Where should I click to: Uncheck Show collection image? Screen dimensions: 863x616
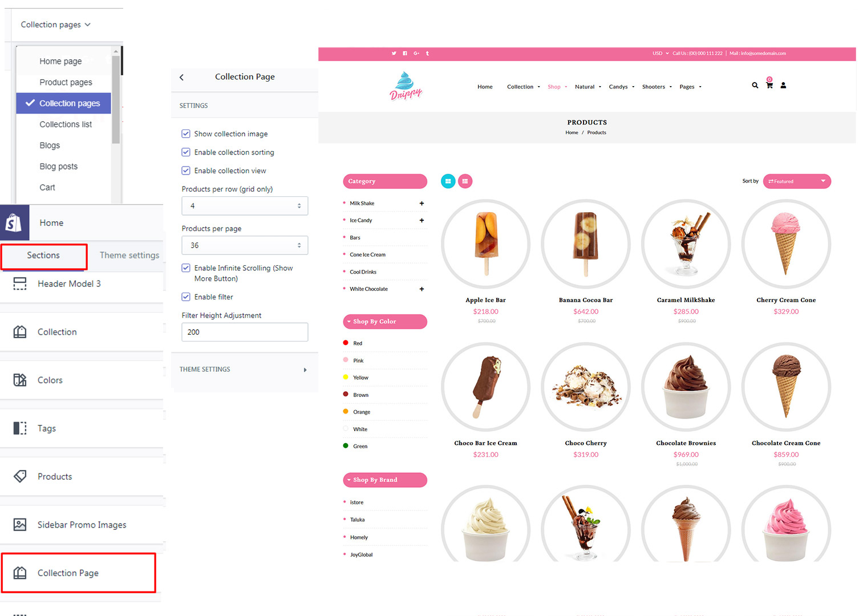coord(185,133)
